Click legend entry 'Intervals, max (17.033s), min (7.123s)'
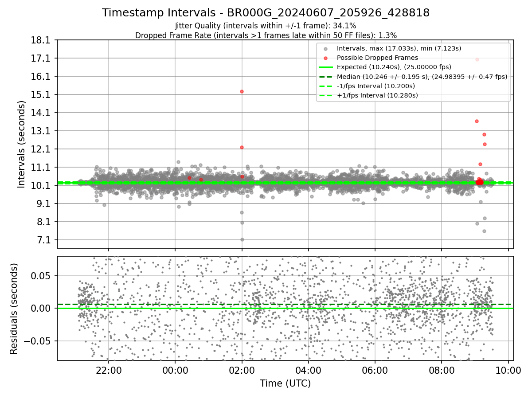532x399 pixels. click(x=399, y=48)
